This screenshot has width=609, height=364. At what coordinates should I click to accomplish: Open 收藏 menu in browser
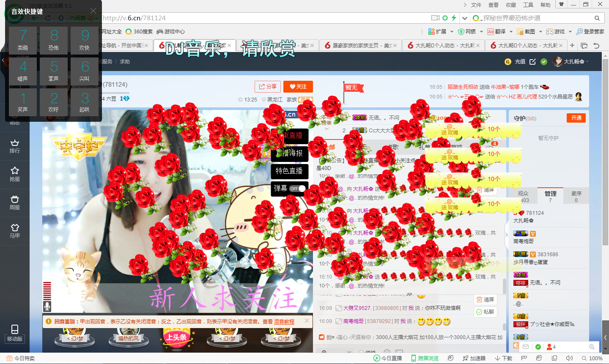pyautogui.click(x=511, y=5)
